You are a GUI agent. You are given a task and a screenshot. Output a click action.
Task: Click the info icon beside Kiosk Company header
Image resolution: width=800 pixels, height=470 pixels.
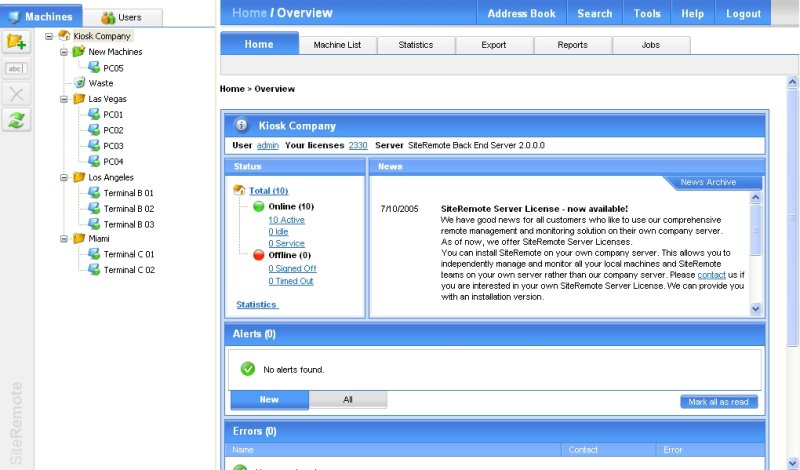241,125
